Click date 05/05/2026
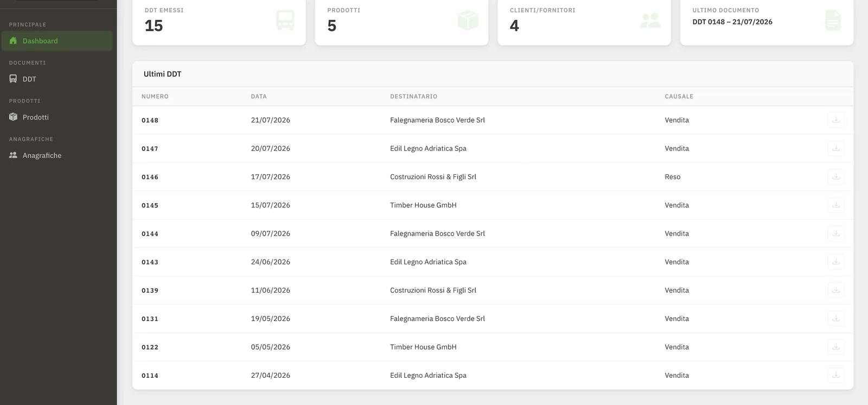This screenshot has width=868, height=405. [270, 347]
